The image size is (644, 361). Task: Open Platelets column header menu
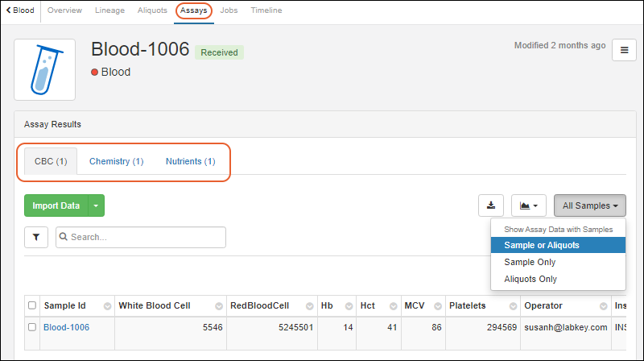pyautogui.click(x=512, y=306)
